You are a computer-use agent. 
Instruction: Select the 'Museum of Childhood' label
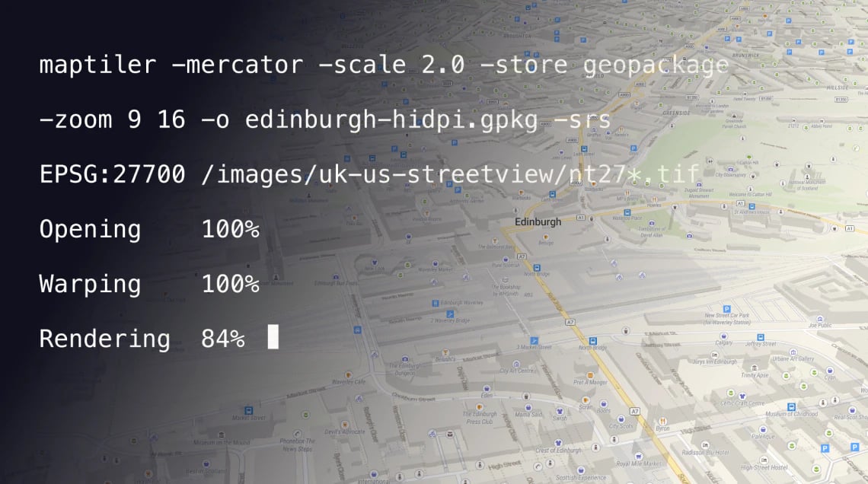pos(792,414)
